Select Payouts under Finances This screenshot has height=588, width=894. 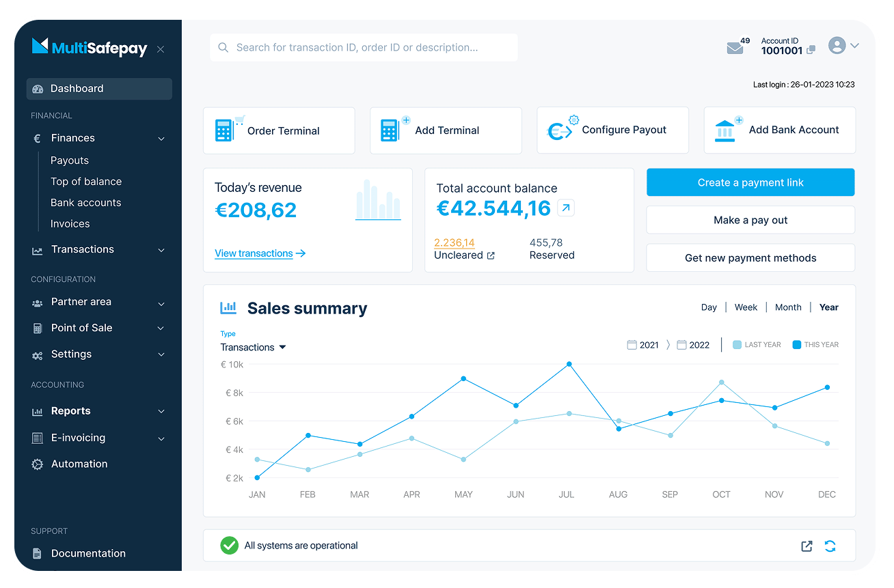(70, 160)
